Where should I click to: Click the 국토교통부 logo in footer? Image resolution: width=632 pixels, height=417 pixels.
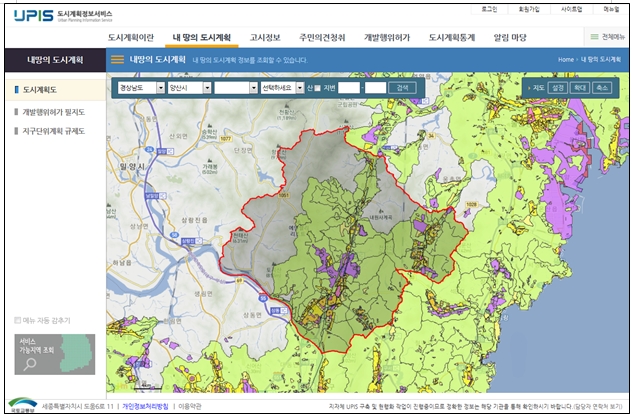22,406
